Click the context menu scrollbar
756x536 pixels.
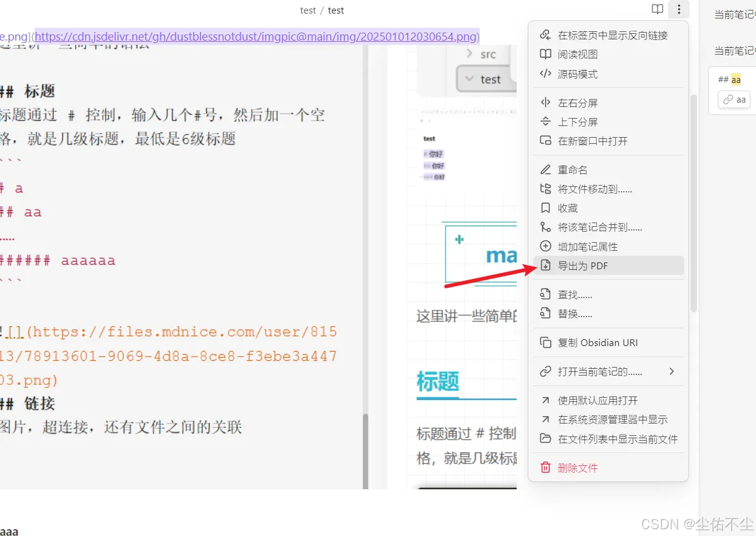point(693,203)
